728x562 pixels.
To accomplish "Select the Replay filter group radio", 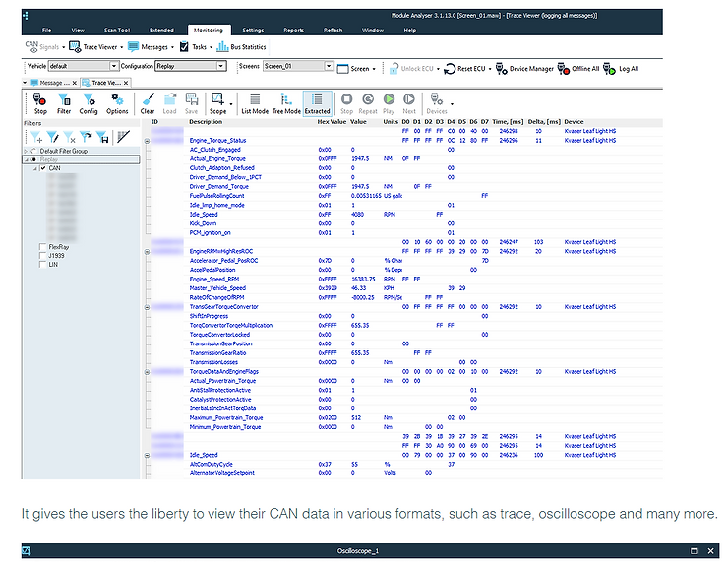I will tap(33, 159).
